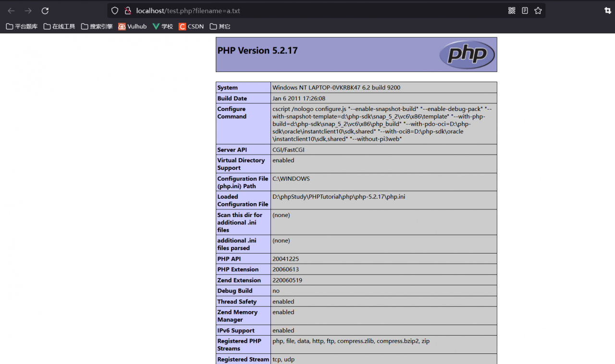Select the 20060613 value
This screenshot has width=615, height=364.
[x=285, y=269]
